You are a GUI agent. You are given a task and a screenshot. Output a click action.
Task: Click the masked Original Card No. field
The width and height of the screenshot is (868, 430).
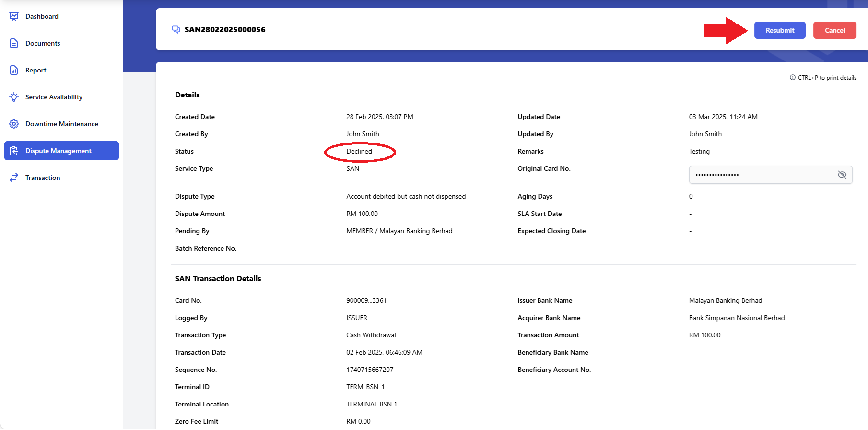click(770, 175)
